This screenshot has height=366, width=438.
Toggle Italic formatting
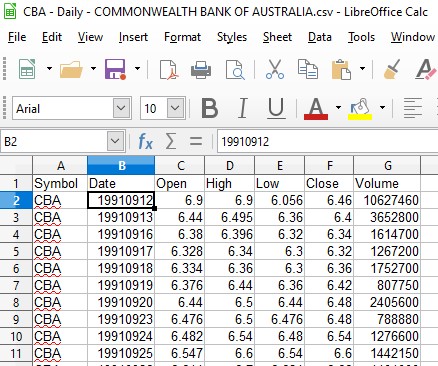coord(243,108)
